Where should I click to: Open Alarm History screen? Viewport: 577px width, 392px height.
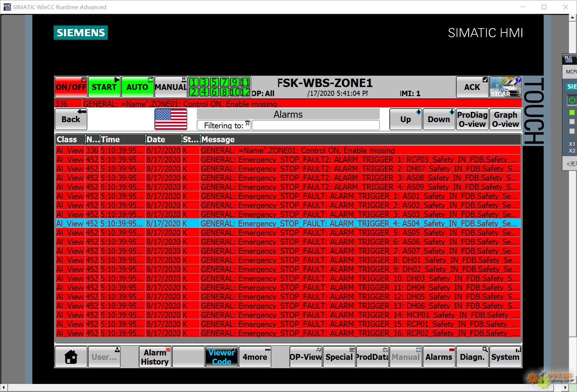tap(155, 357)
